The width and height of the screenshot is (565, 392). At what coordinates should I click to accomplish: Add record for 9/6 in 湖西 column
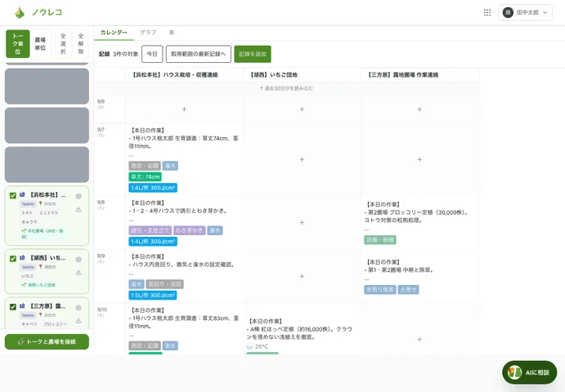(x=302, y=109)
